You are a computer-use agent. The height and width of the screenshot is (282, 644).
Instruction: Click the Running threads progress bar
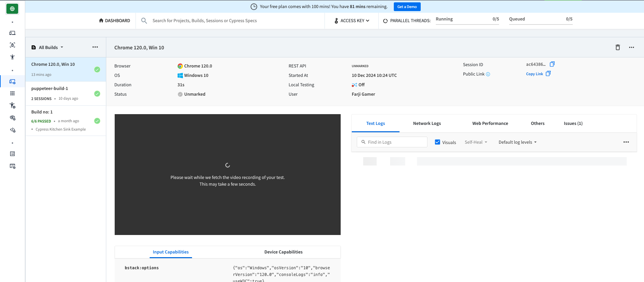pos(467,24)
